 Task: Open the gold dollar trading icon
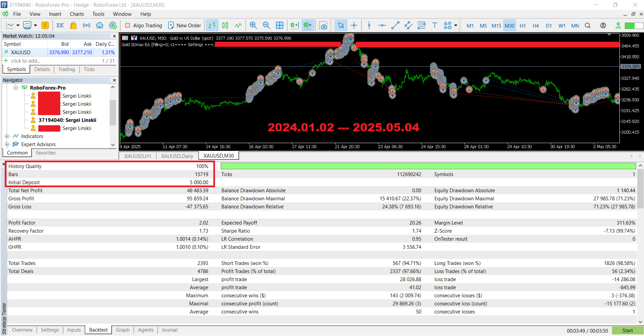[45, 25]
